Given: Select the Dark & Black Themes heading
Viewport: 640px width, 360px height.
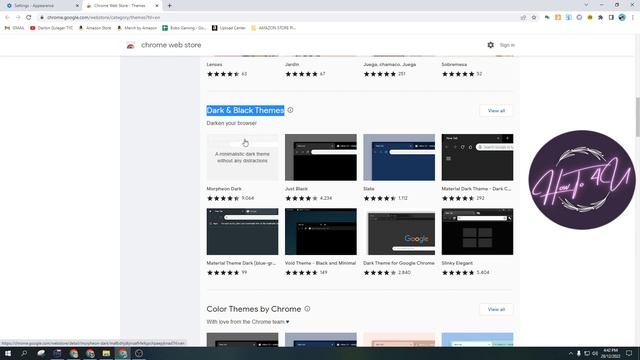Looking at the screenshot, I should click(x=245, y=110).
